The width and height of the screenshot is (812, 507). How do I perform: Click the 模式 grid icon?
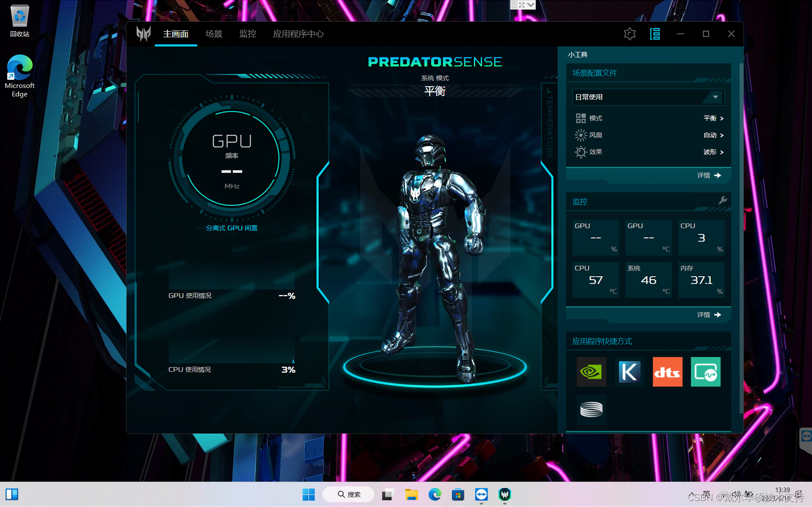click(x=581, y=118)
